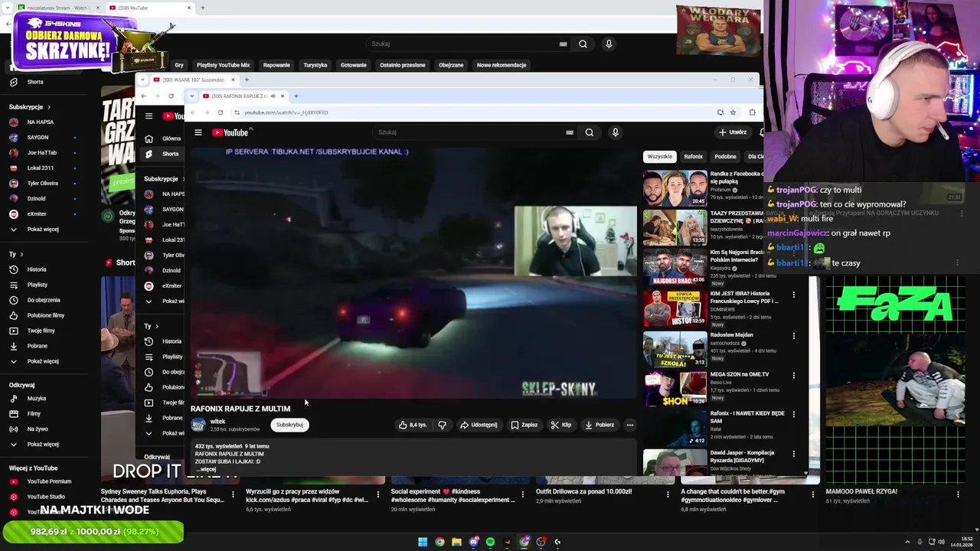Screen dimensions: 980x551
Task: Select the Rapowanie chip in the back window
Action: point(277,65)
